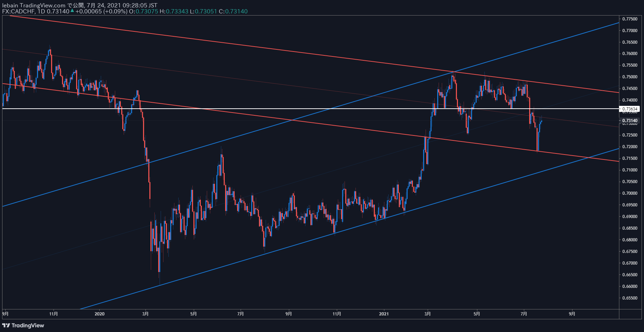Click the 0.67000 price axis label
Image resolution: width=644 pixels, height=332 pixels.
(630, 263)
